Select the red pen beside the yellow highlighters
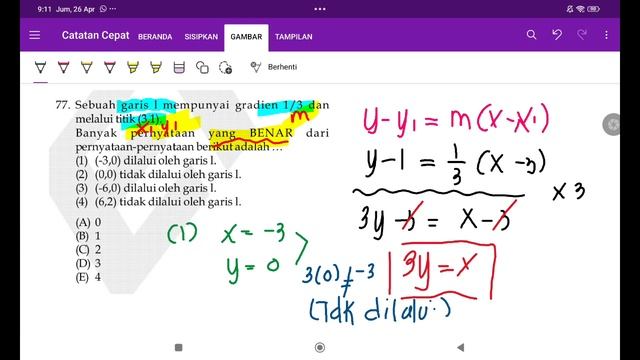The image size is (640, 360). [110, 67]
